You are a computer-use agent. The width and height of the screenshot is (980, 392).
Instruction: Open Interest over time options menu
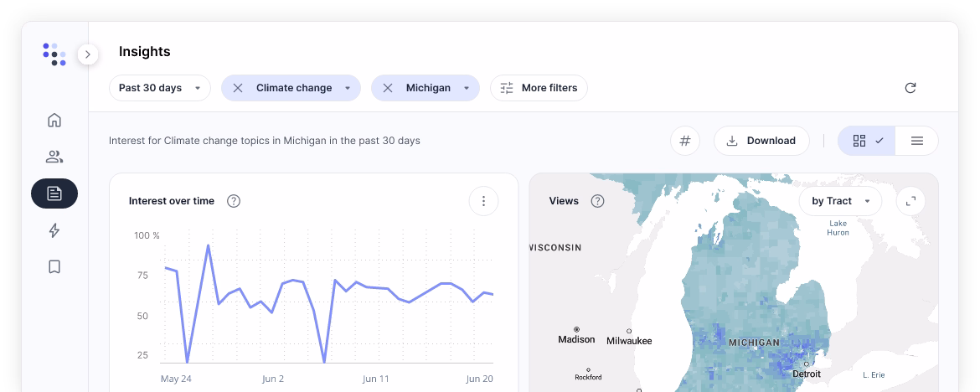(x=483, y=201)
